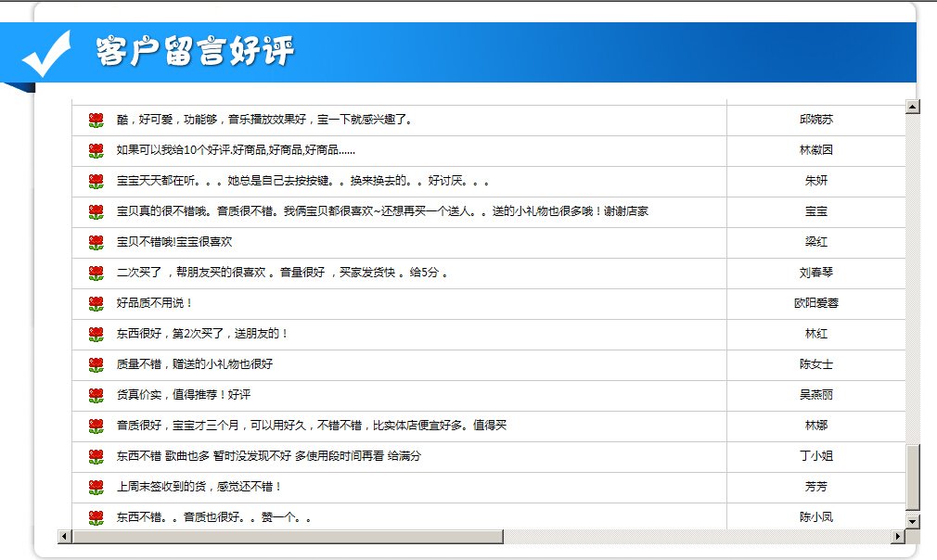Click the large white checkmark header icon
This screenshot has height=560, width=937.
coord(46,53)
